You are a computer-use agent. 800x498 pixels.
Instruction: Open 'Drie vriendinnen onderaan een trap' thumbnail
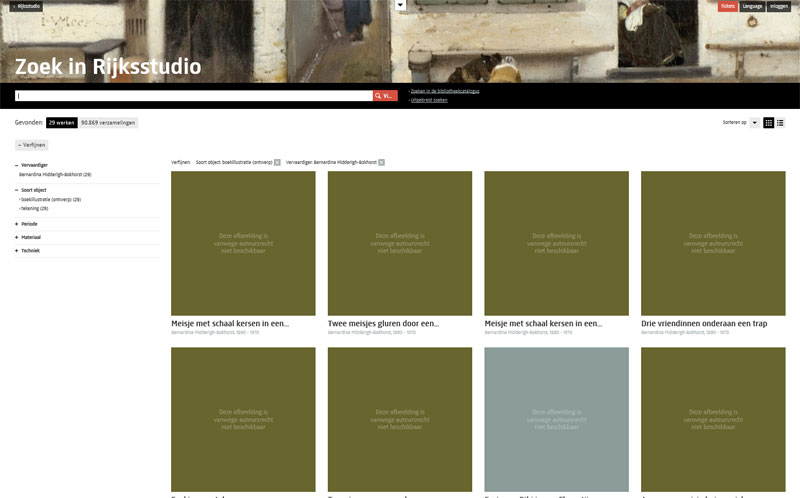pos(713,244)
